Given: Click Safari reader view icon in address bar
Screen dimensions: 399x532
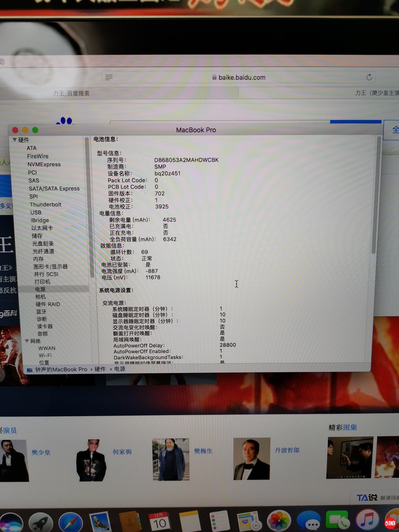Looking at the screenshot, I should click(x=109, y=77).
